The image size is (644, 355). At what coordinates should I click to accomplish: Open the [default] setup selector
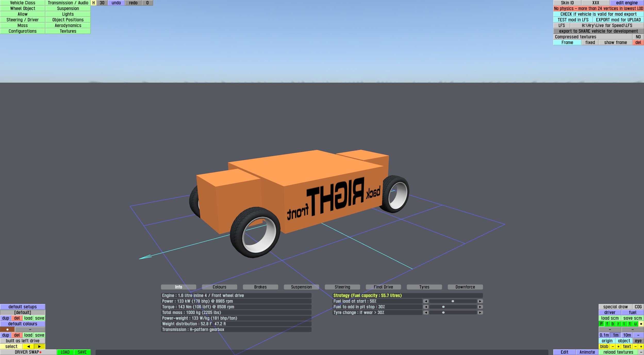point(23,312)
